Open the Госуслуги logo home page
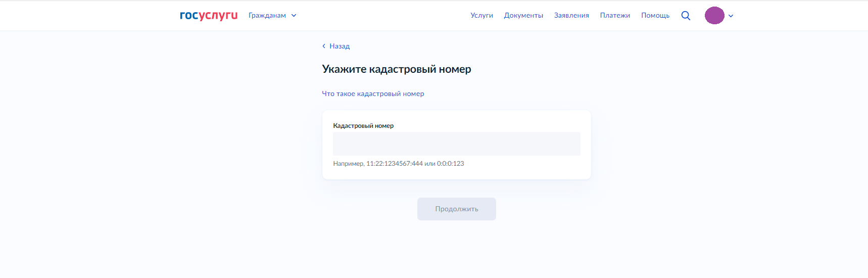Image resolution: width=868 pixels, height=278 pixels. 209,16
